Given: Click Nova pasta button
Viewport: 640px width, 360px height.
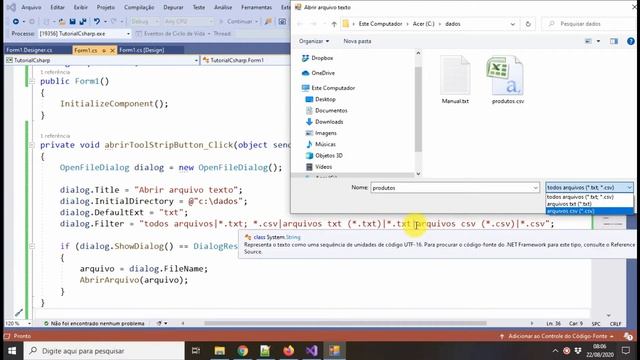Looking at the screenshot, I should 357,41.
